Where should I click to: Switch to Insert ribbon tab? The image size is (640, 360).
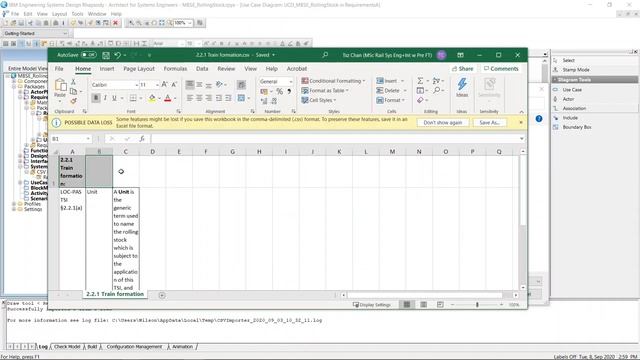point(107,69)
